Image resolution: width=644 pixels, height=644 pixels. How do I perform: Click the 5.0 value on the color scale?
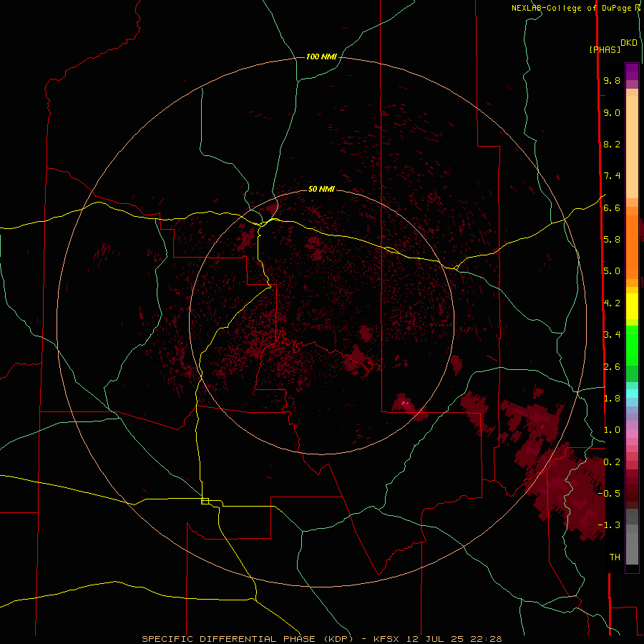612,271
